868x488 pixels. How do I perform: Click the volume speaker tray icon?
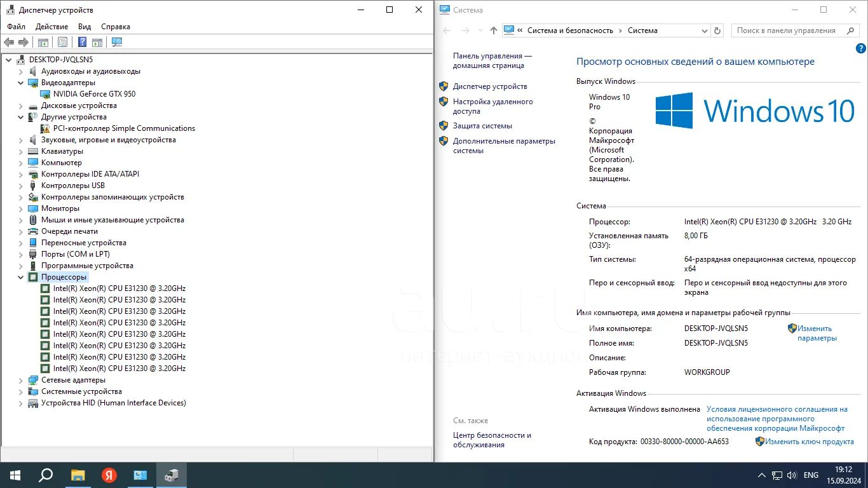coord(792,475)
